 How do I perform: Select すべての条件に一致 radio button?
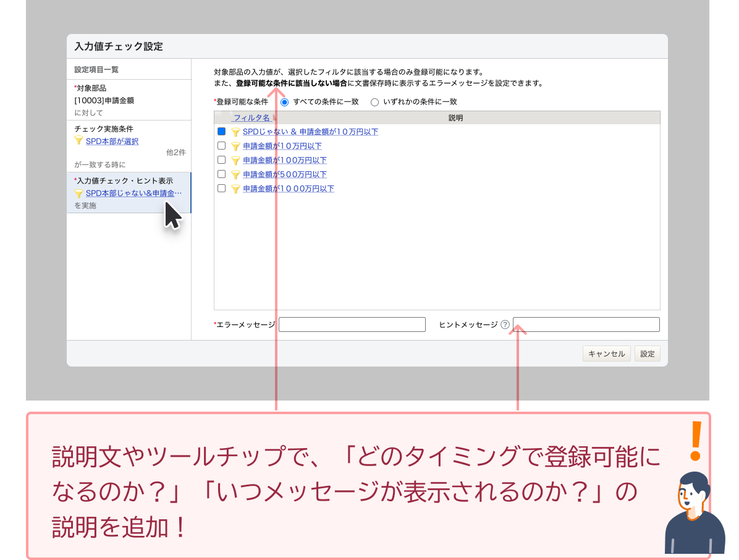point(284,102)
